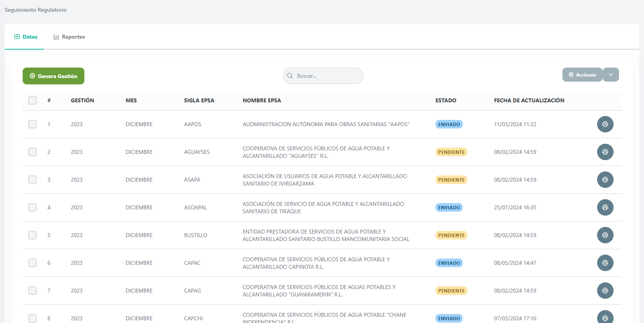Check the box for row 1 AAPOS
The width and height of the screenshot is (644, 323).
(32, 124)
